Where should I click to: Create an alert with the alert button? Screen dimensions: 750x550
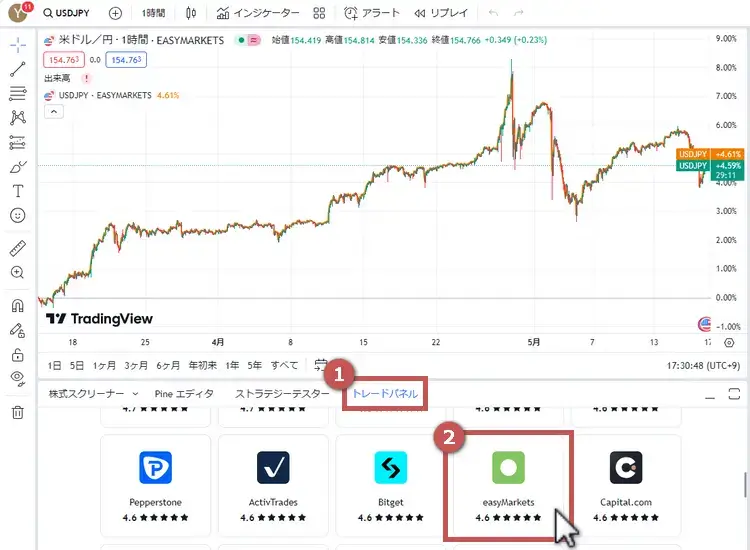372,13
